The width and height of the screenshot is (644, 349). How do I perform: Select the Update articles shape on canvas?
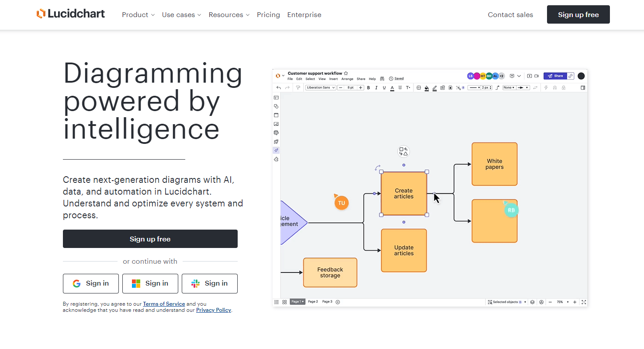pyautogui.click(x=404, y=251)
